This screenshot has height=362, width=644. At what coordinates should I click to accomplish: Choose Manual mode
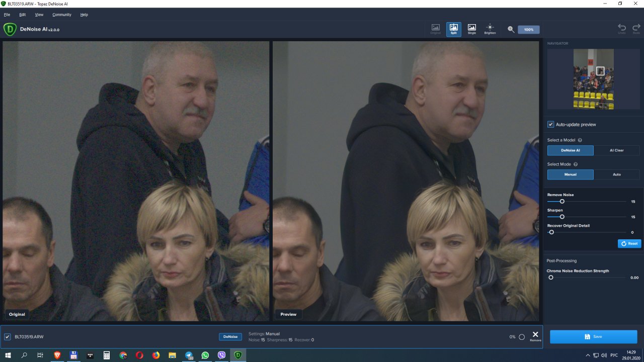pyautogui.click(x=571, y=174)
